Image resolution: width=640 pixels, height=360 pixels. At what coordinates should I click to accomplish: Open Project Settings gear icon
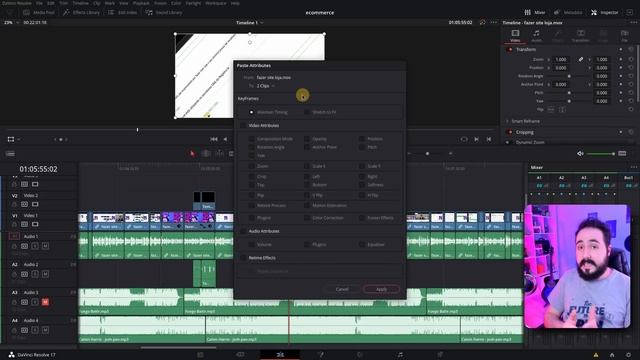coord(629,355)
